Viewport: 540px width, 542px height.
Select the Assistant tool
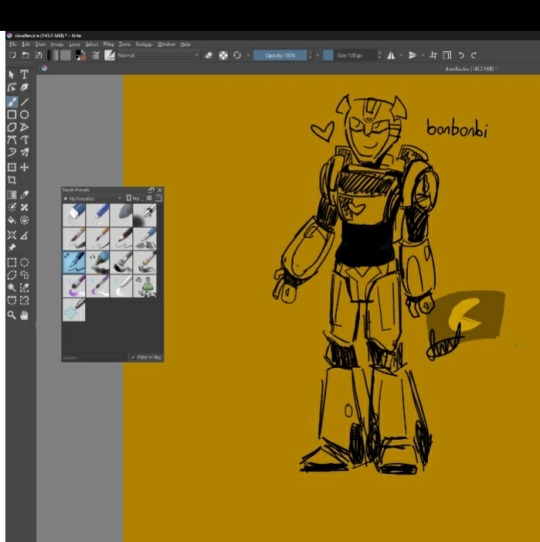point(11,235)
